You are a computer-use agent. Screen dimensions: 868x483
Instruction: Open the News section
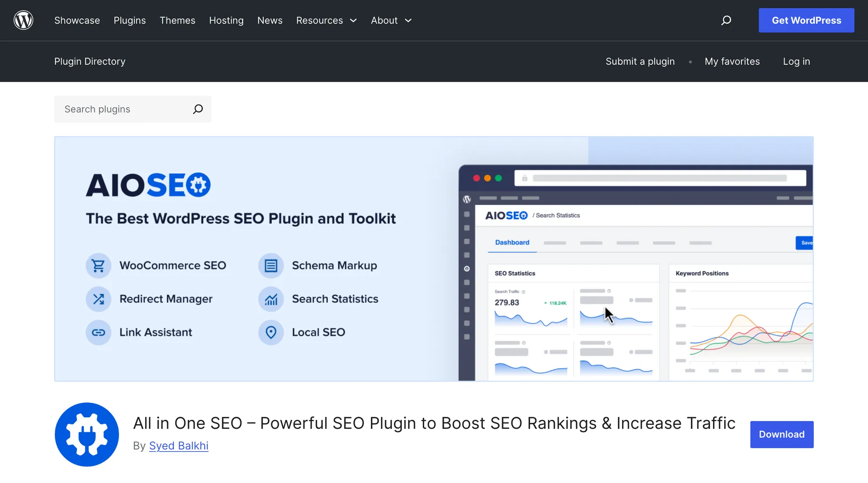270,21
